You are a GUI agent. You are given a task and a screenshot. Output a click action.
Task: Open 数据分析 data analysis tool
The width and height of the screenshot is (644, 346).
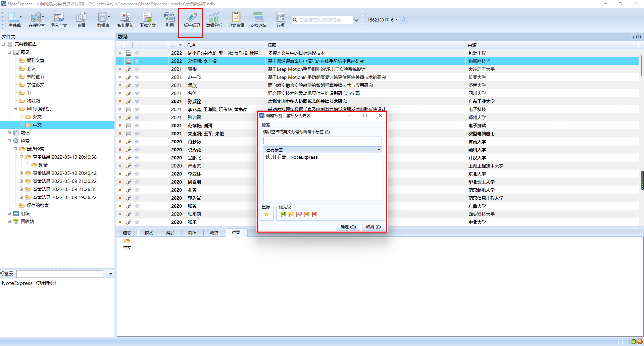tap(214, 19)
